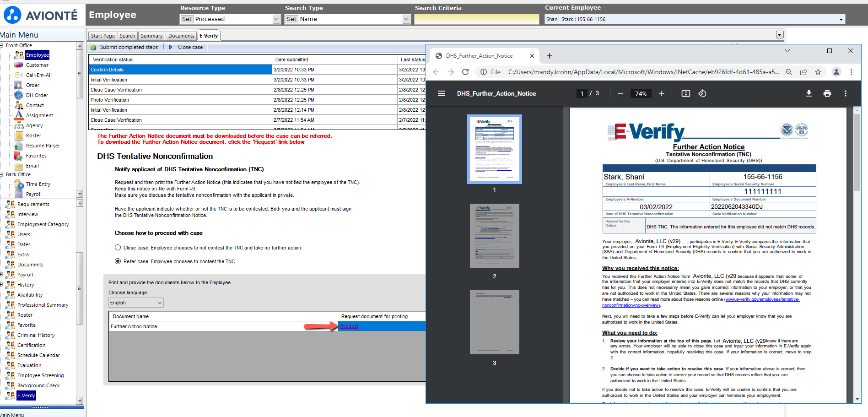The width and height of the screenshot is (868, 417).
Task: Expand the Current Employee dropdown
Action: click(x=841, y=19)
